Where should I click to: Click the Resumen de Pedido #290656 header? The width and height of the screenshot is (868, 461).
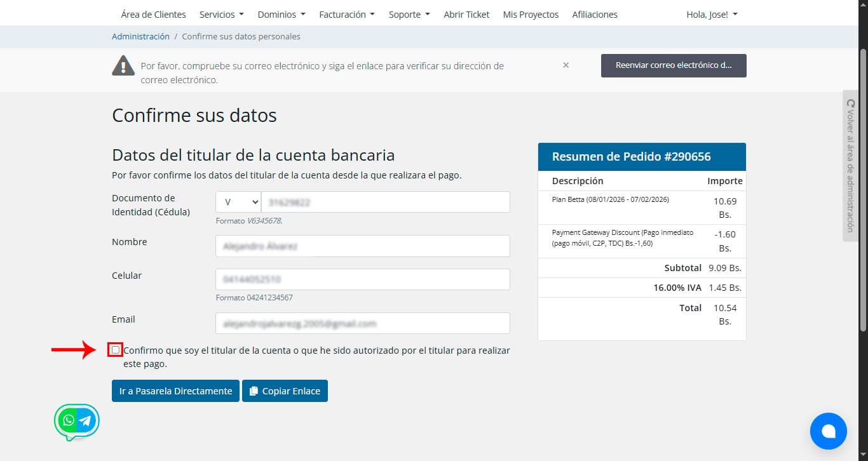click(642, 157)
